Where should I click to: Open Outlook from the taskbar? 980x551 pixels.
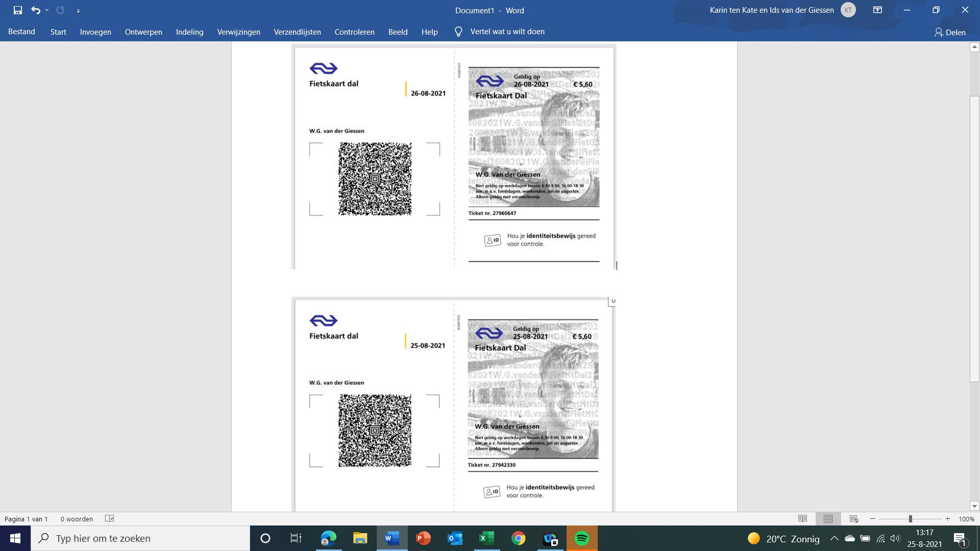coord(455,538)
